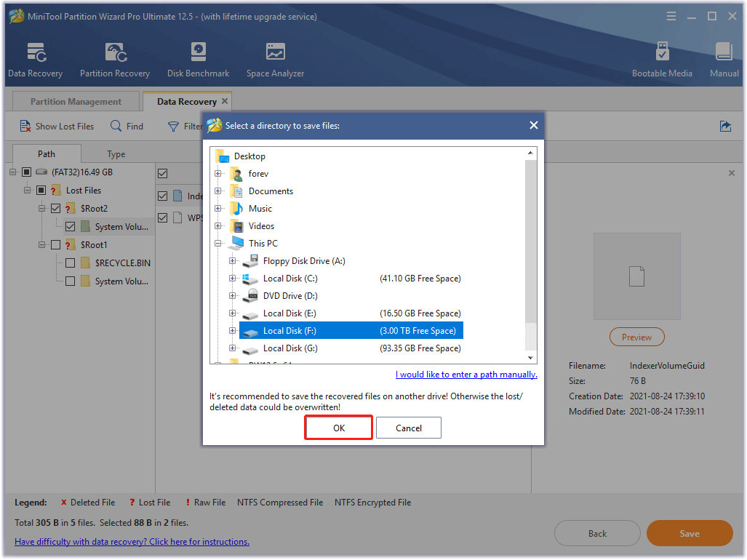
Task: Select the Type tab
Action: (116, 153)
